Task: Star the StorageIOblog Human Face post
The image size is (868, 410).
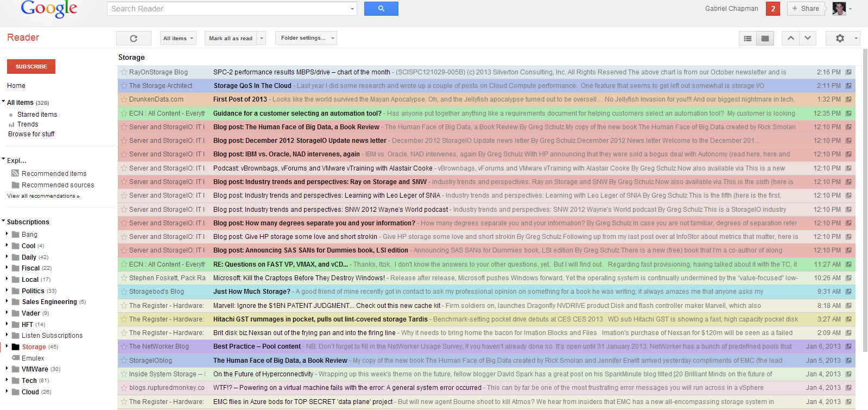Action: click(x=124, y=361)
